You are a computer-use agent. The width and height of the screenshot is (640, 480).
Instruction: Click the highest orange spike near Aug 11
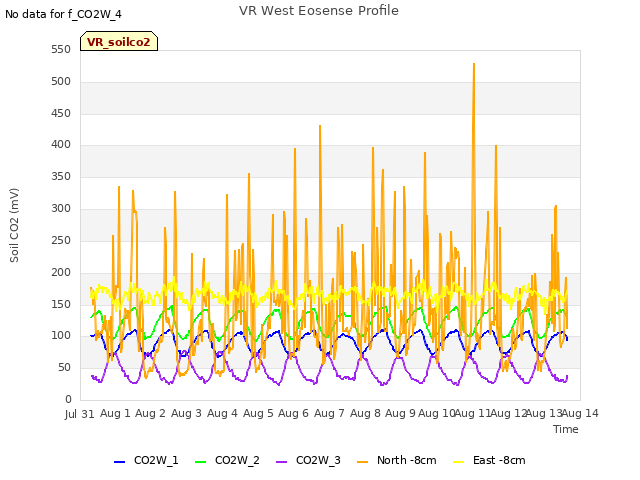click(474, 64)
